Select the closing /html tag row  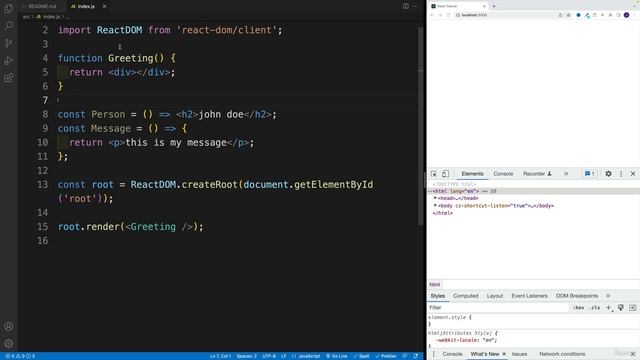tap(442, 213)
